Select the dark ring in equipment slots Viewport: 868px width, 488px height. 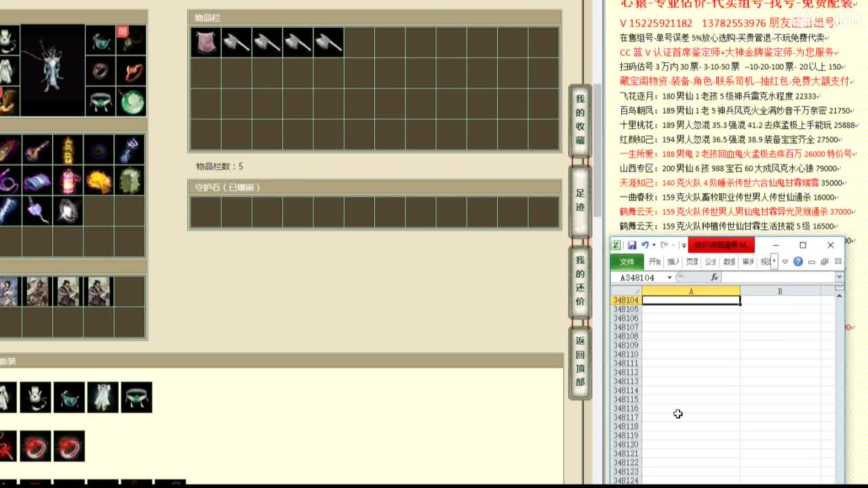pyautogui.click(x=100, y=71)
